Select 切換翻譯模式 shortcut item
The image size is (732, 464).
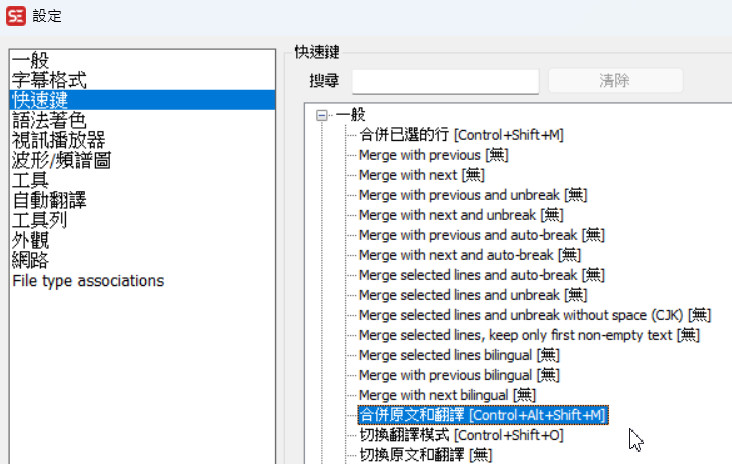[x=461, y=435]
